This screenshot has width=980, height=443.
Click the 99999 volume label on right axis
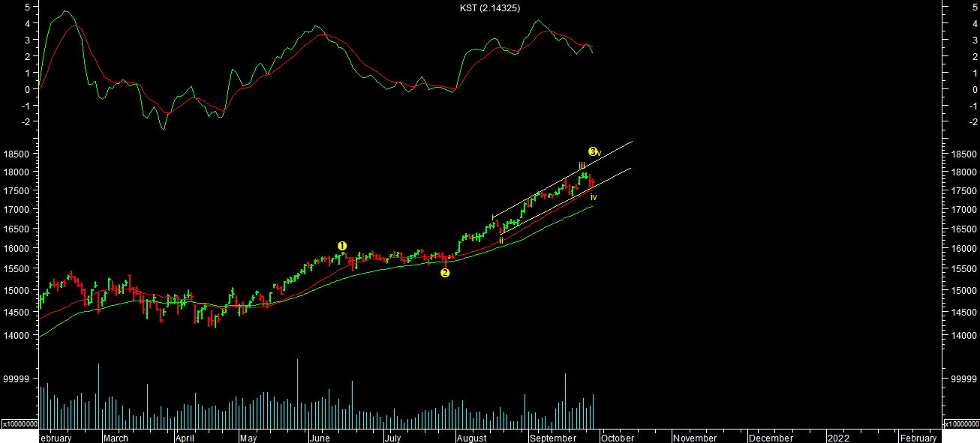(x=957, y=379)
